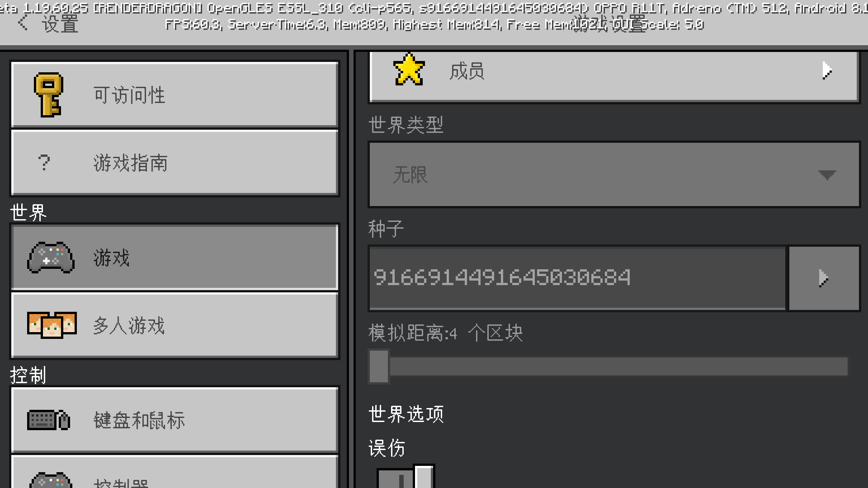Select the 键盘和鼠标 settings section
Screen dimensions: 868x488
pos(175,420)
